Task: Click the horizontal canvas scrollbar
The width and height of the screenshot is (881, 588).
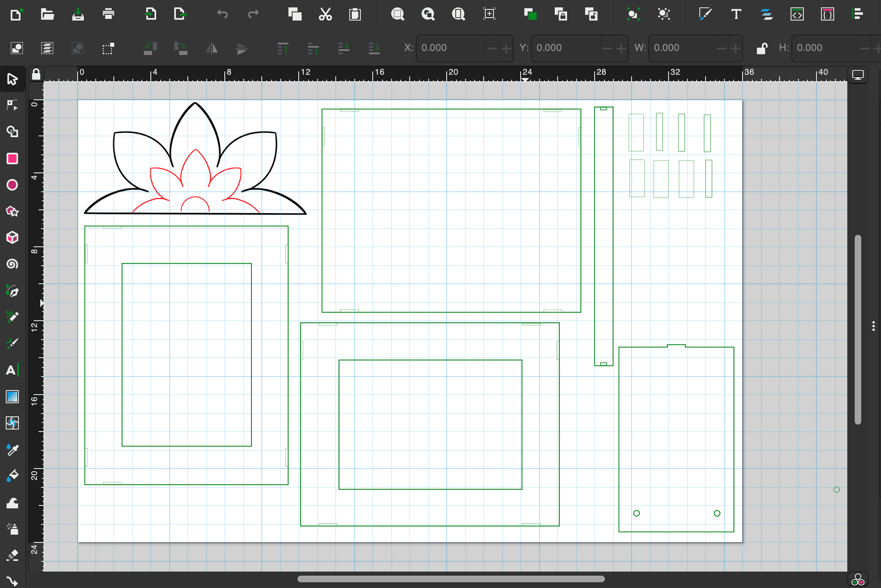Action: [451, 579]
